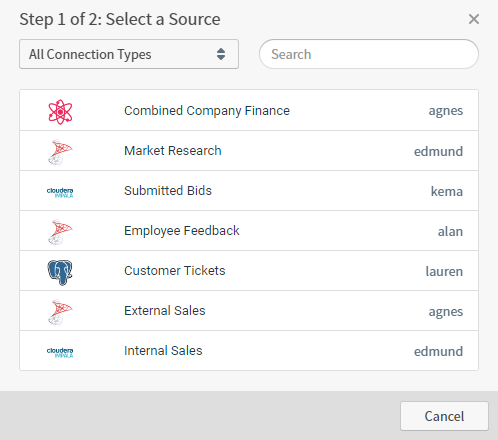Click the atom icon for Combined Company Finance

(x=60, y=112)
